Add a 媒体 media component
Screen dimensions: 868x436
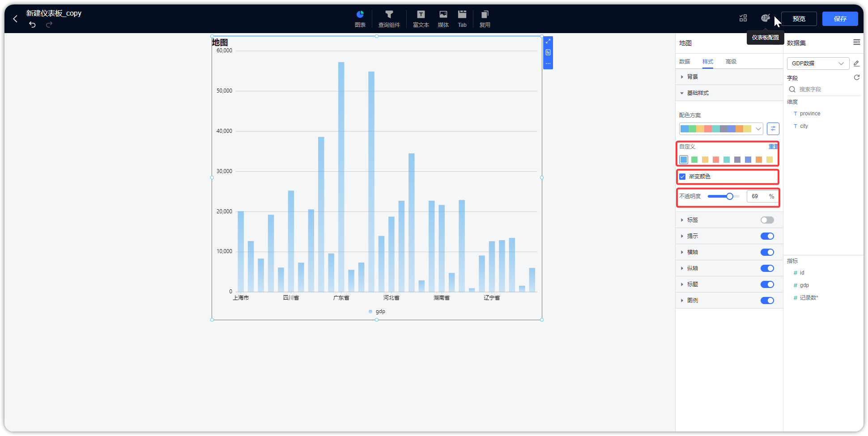(443, 19)
